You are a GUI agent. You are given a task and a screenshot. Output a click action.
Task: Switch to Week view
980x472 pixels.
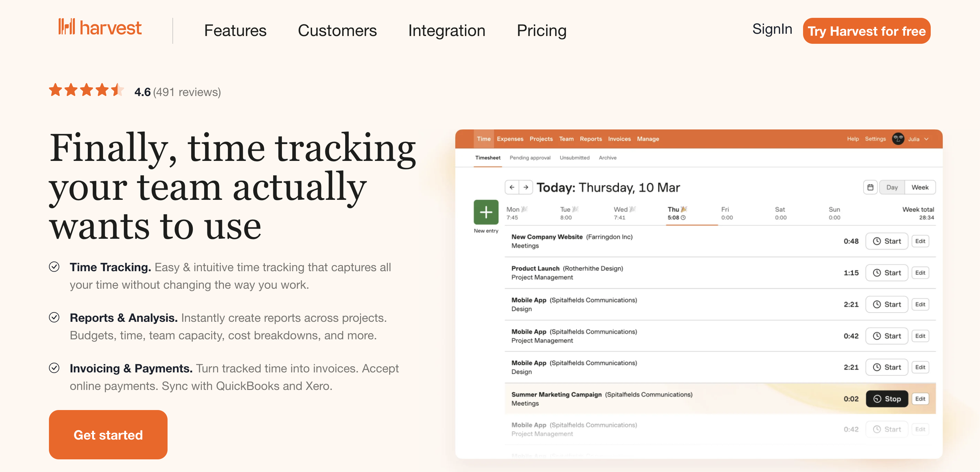[920, 187]
